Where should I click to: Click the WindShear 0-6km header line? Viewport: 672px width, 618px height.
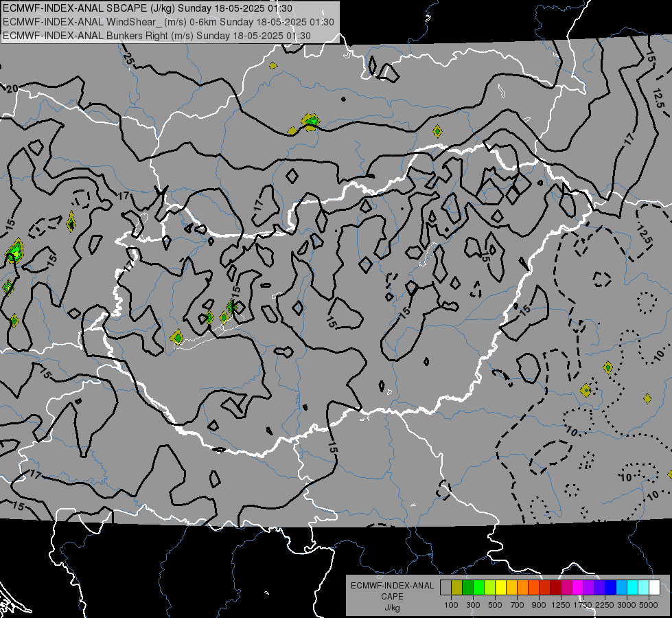(168, 22)
